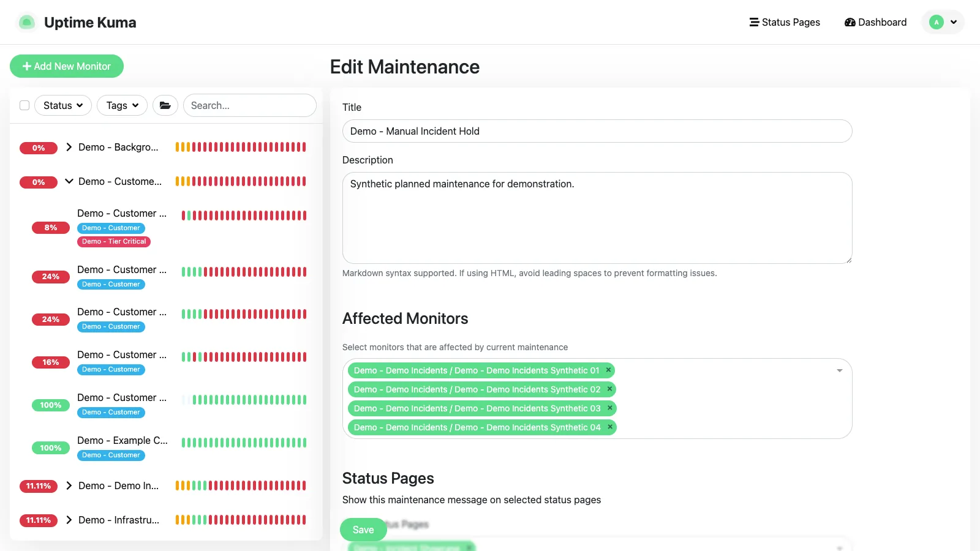Remove Demo Incidents Synthetic 02 tag
The image size is (980, 551).
tap(609, 389)
